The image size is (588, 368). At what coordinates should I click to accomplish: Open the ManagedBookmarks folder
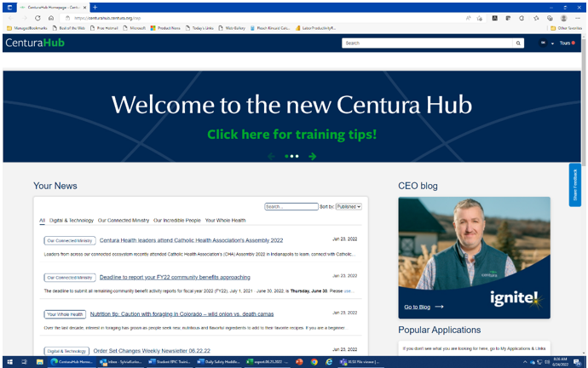point(27,28)
